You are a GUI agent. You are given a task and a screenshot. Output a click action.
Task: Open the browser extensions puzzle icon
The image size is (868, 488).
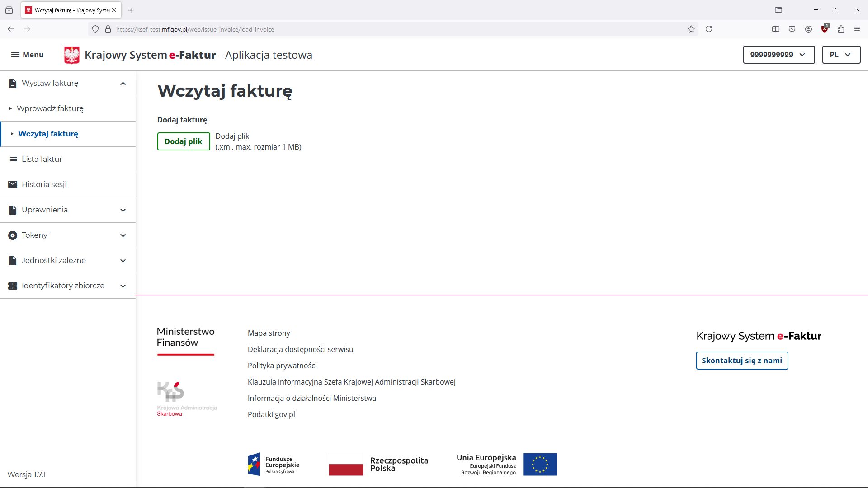841,29
